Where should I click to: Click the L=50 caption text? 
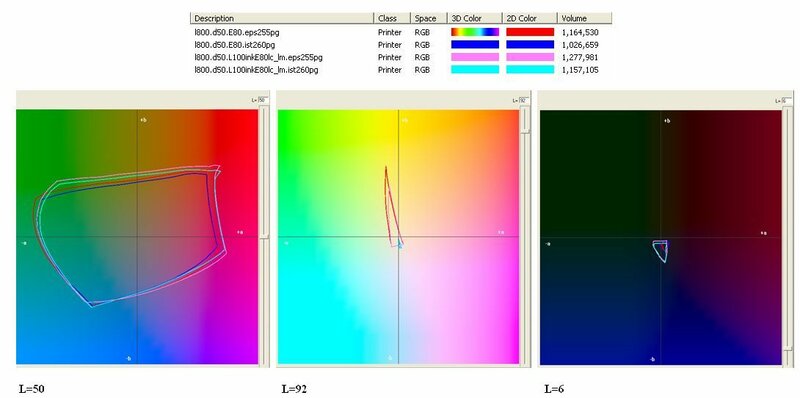click(x=32, y=389)
